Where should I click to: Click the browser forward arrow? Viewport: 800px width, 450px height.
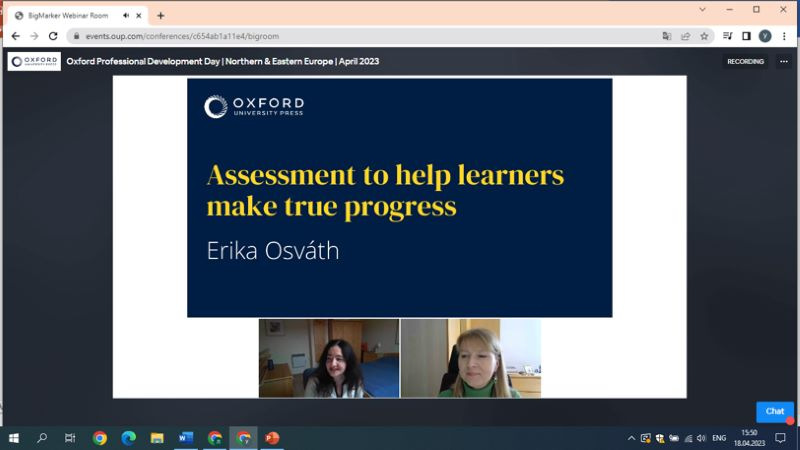point(34,36)
